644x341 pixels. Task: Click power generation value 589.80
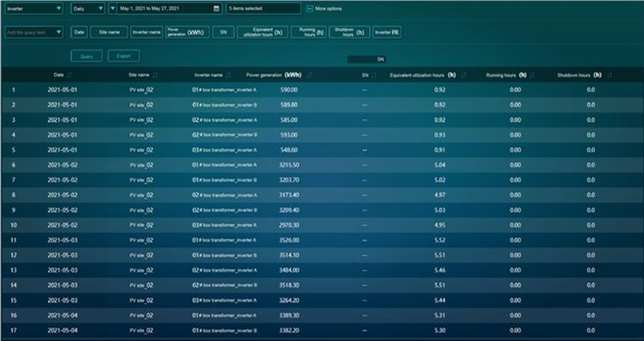coord(289,105)
